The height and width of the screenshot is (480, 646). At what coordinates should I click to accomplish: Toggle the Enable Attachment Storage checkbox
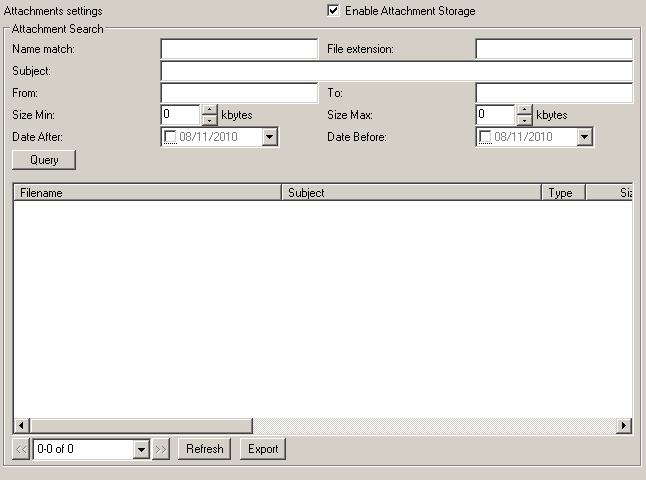[333, 11]
